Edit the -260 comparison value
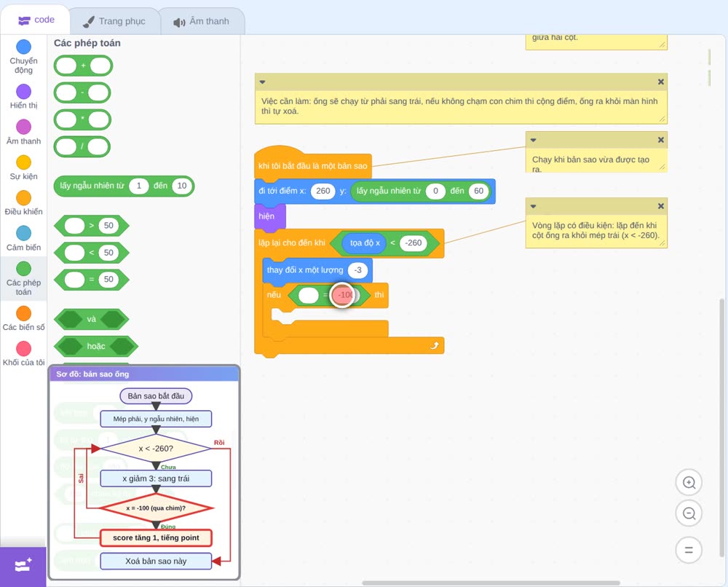 pyautogui.click(x=414, y=243)
